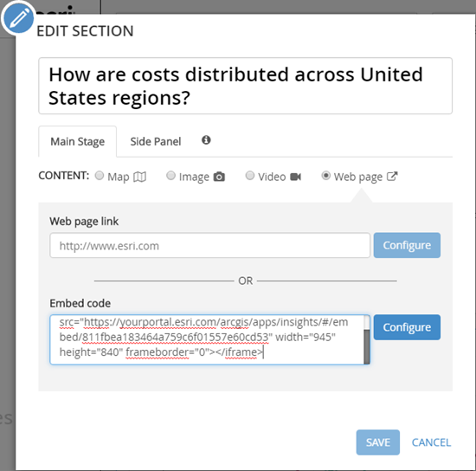Click the section title text box

point(245,86)
